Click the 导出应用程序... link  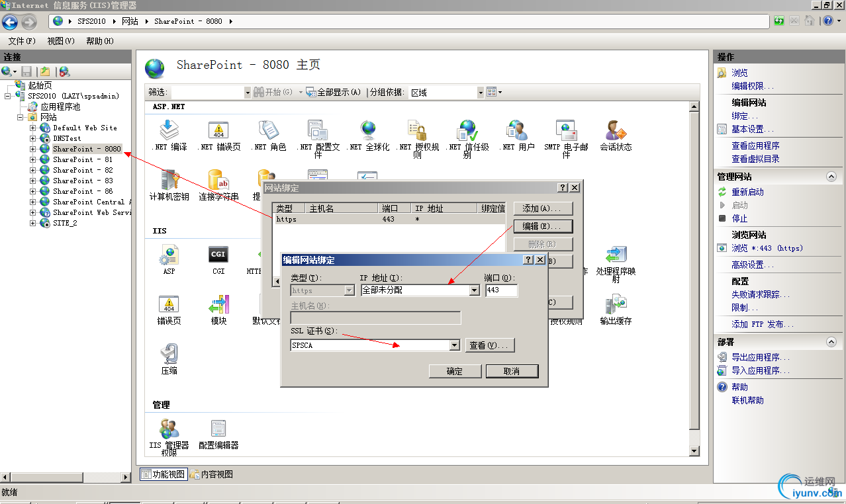point(761,357)
